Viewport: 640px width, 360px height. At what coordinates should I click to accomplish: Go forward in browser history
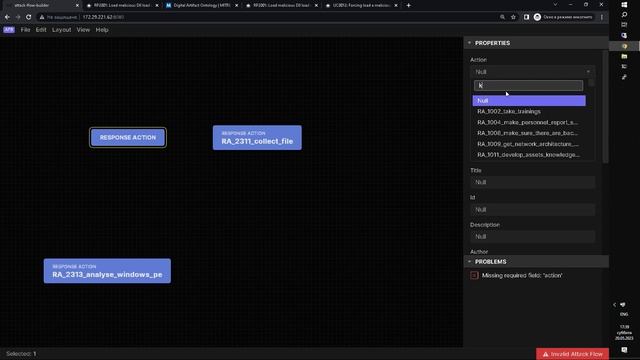click(x=18, y=17)
